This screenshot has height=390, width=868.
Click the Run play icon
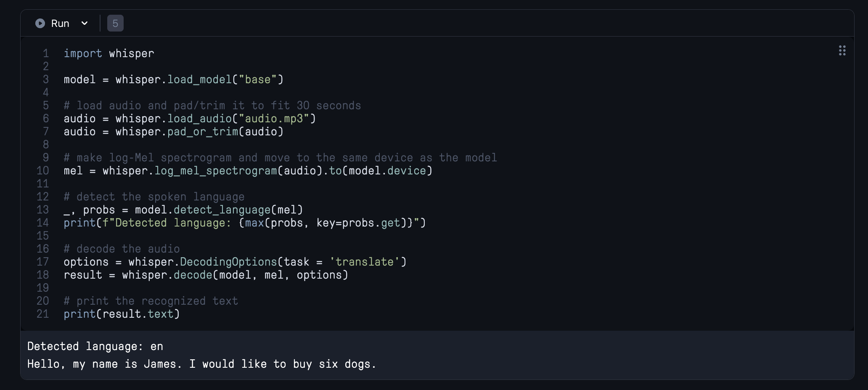(40, 24)
